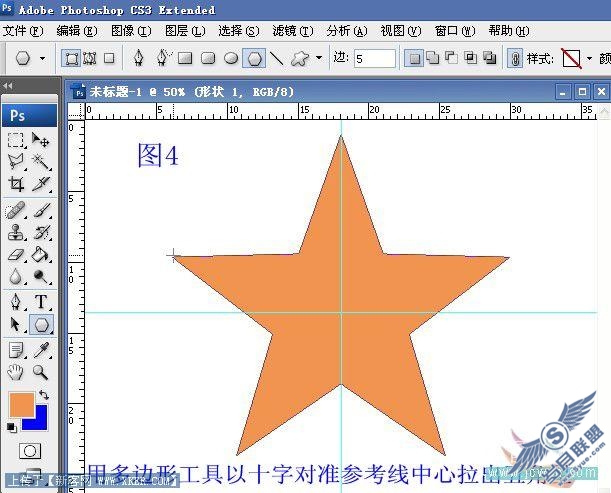Select the Slice tool
The image size is (611, 493).
pyautogui.click(x=41, y=184)
